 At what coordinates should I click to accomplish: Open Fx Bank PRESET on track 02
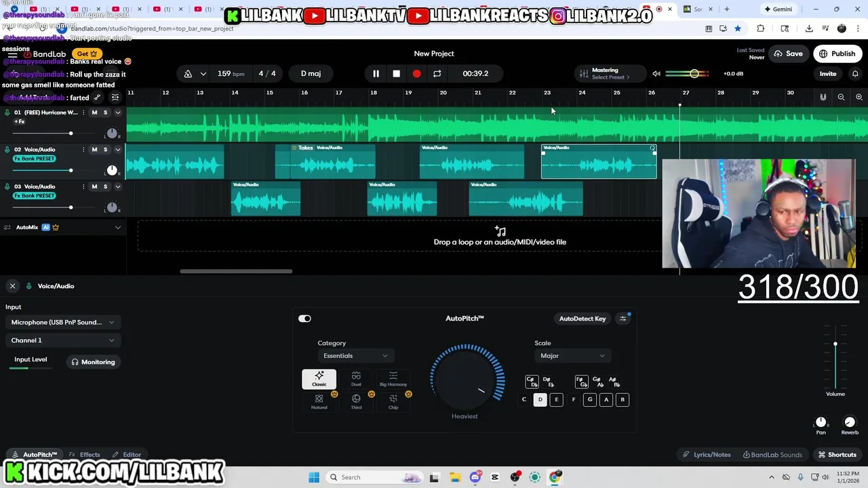pos(35,159)
